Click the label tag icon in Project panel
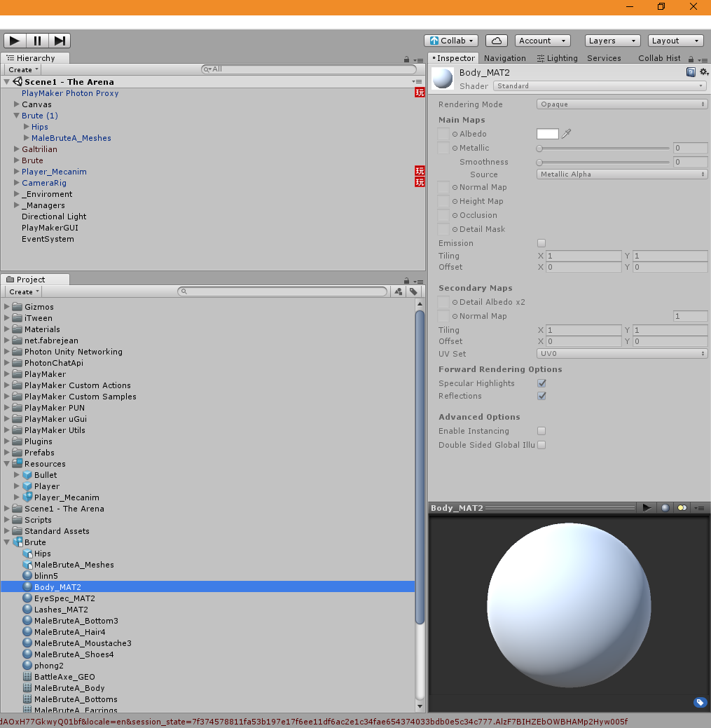711x728 pixels. click(413, 291)
